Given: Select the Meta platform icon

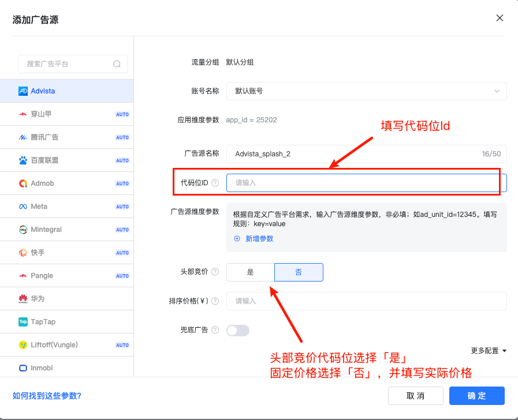Looking at the screenshot, I should click(x=23, y=207).
